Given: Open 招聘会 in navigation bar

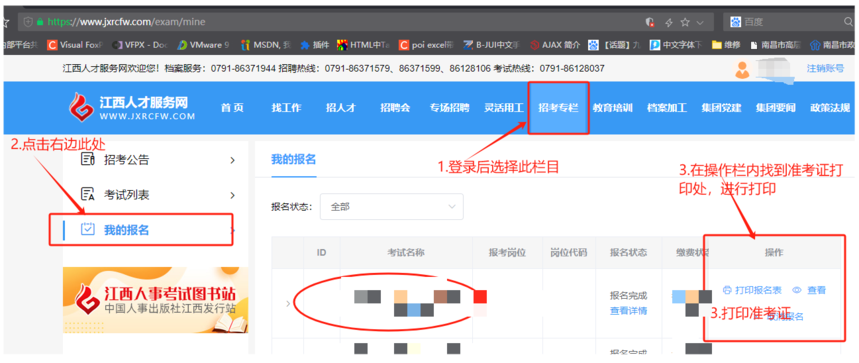Looking at the screenshot, I should 395,108.
